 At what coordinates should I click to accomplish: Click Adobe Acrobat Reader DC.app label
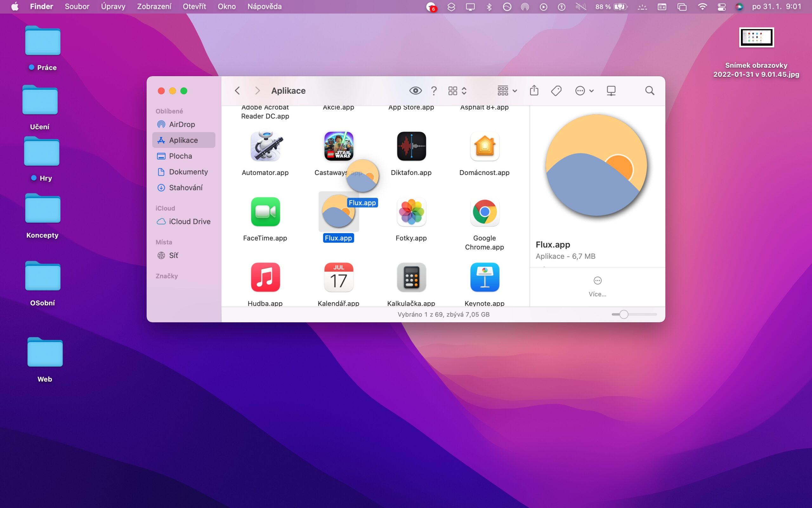pos(265,111)
